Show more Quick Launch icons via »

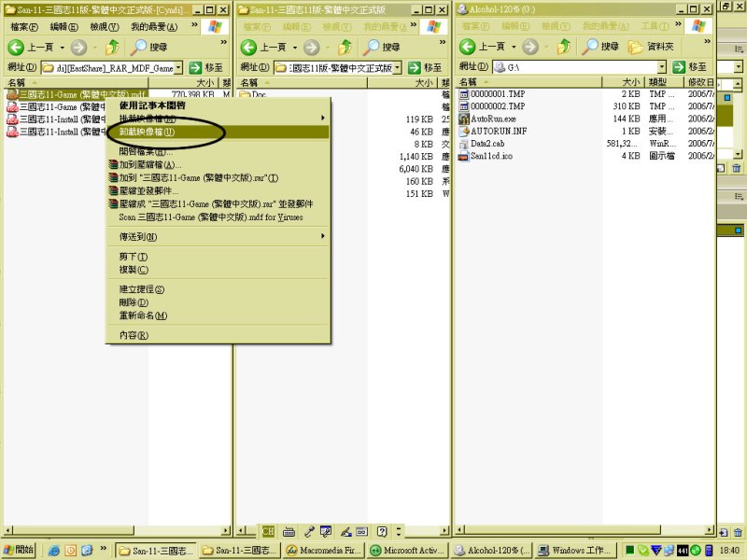pyautogui.click(x=103, y=548)
